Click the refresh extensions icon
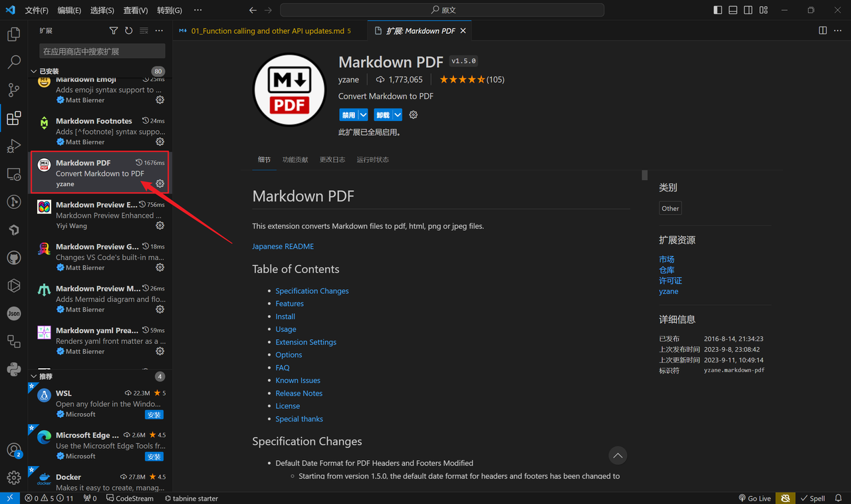 point(128,31)
